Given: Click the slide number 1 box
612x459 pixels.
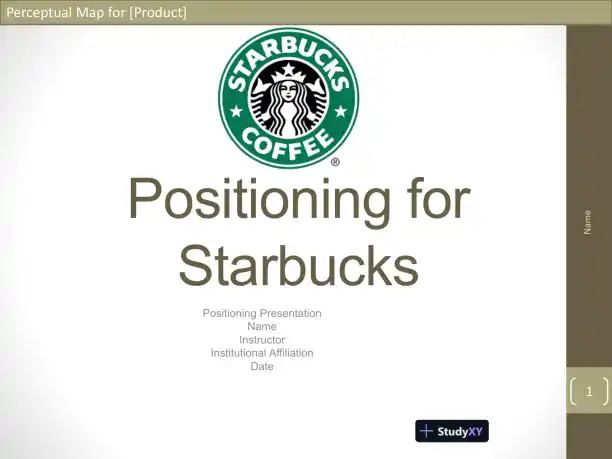Looking at the screenshot, I should coord(589,391).
